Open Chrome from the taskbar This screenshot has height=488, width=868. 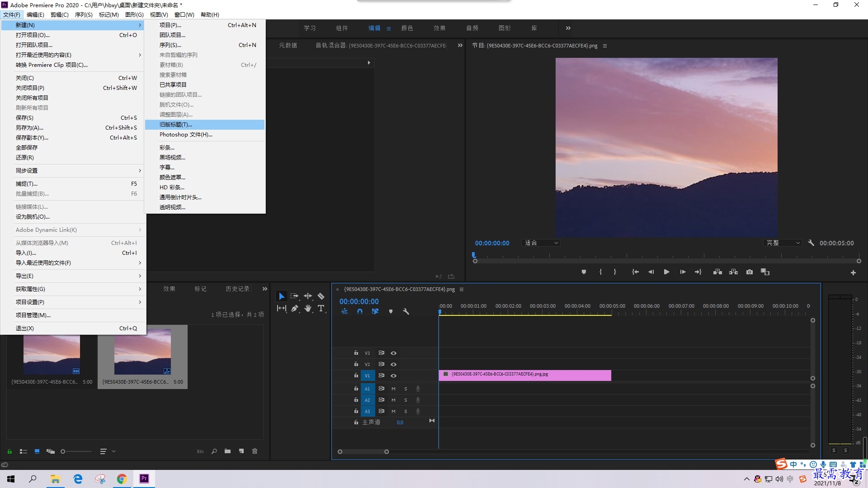(122, 479)
